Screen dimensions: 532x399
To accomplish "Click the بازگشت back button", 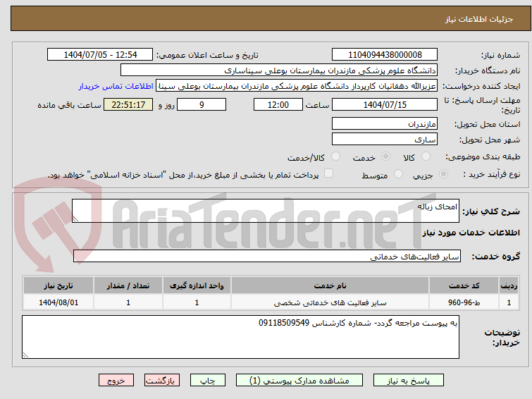I will pyautogui.click(x=162, y=381).
